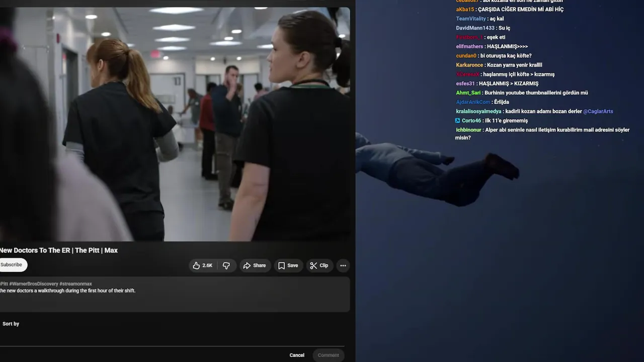644x362 pixels.
Task: Click the video title 'The Pitt | Max'
Action: click(96, 250)
